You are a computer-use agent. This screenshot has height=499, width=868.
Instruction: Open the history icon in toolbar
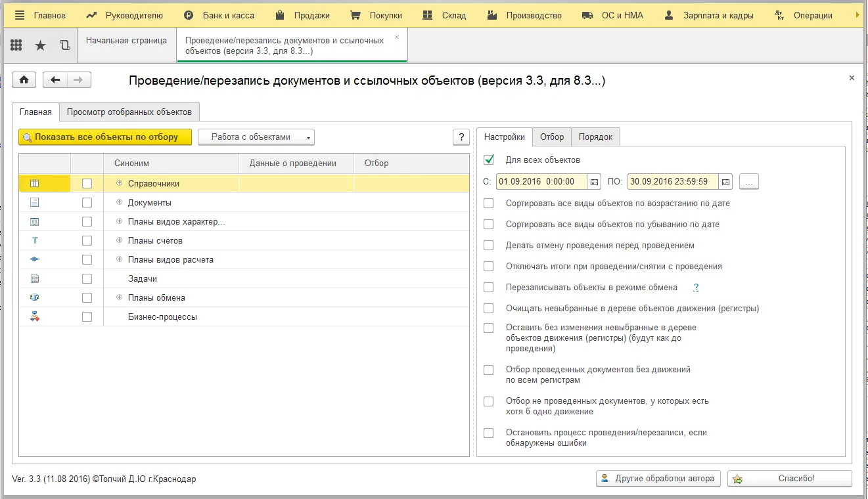[64, 45]
